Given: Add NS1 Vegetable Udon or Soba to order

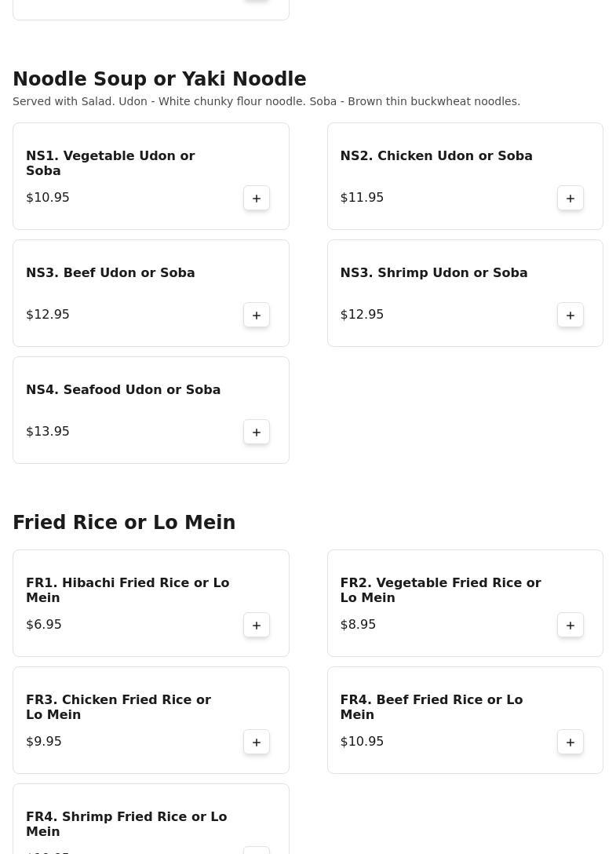Looking at the screenshot, I should click(x=257, y=198).
